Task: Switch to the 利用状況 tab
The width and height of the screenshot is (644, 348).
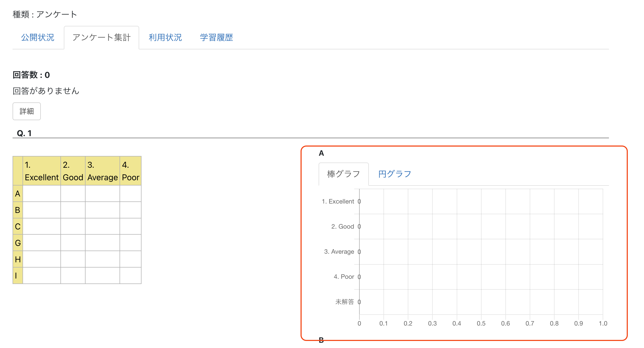Action: 165,38
